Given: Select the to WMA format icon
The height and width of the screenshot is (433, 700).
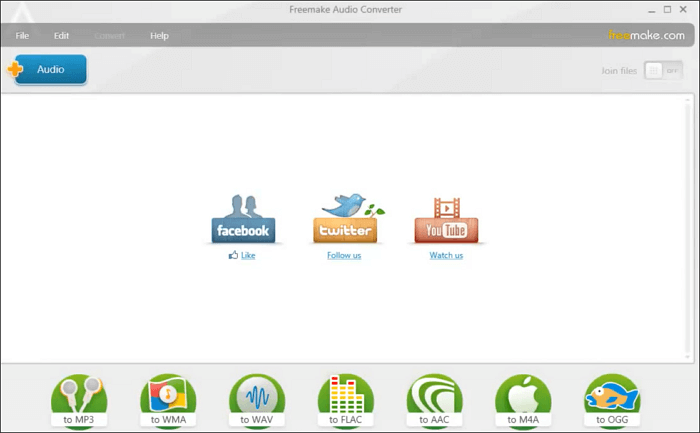Looking at the screenshot, I should 169,402.
